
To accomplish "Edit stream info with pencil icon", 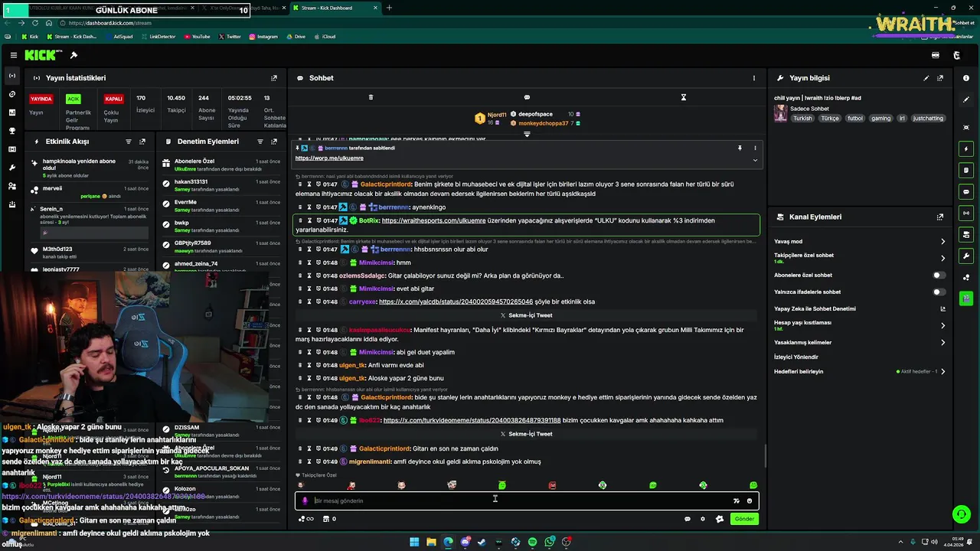I will click(926, 78).
